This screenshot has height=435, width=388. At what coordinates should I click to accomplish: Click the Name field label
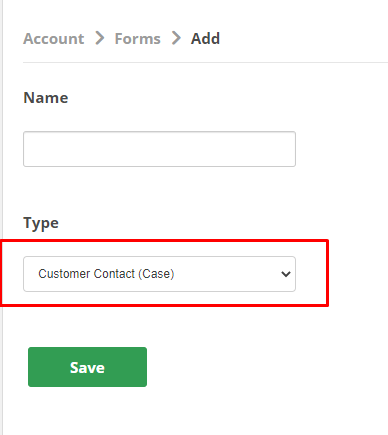[46, 98]
